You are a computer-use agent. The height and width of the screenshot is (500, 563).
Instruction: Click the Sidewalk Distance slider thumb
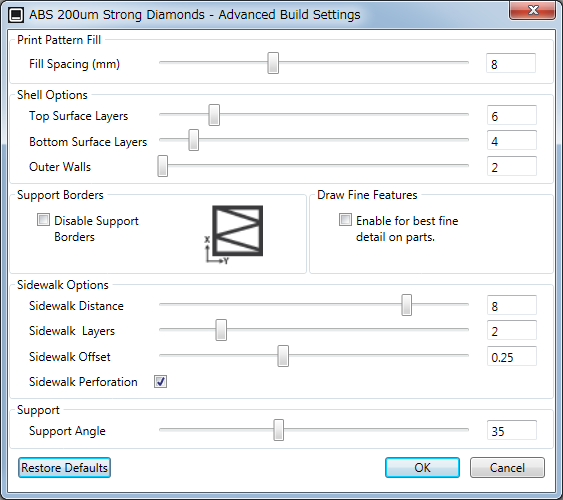[x=406, y=305]
